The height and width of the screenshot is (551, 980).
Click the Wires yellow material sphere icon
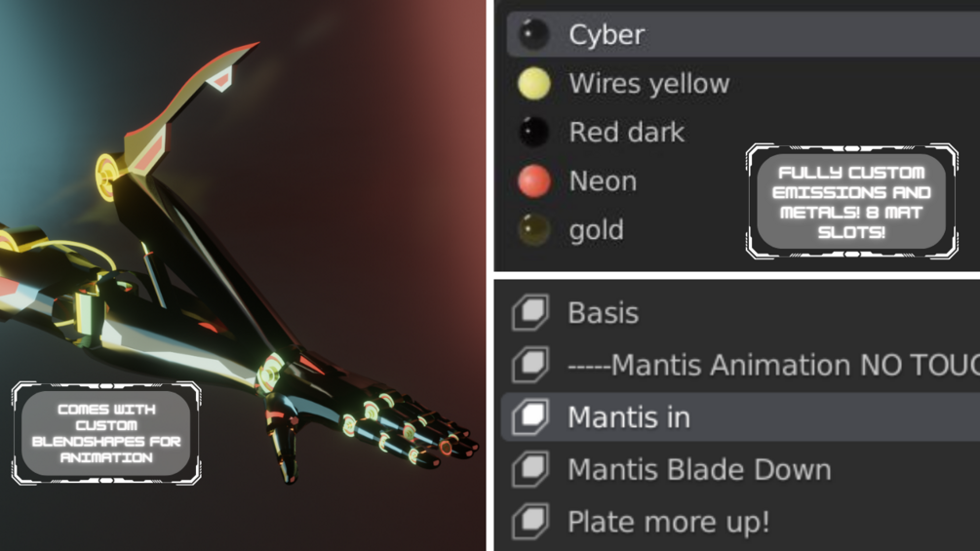[533, 83]
